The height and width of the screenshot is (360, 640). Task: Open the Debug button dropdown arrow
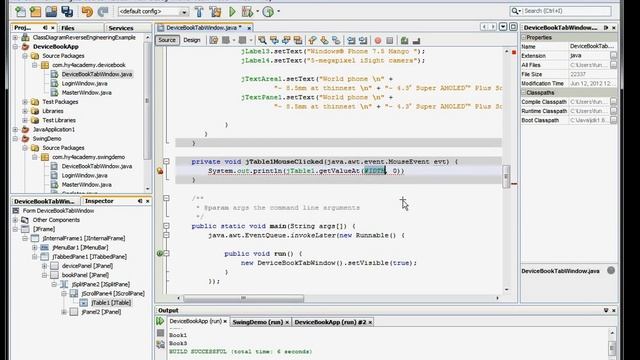(x=258, y=11)
